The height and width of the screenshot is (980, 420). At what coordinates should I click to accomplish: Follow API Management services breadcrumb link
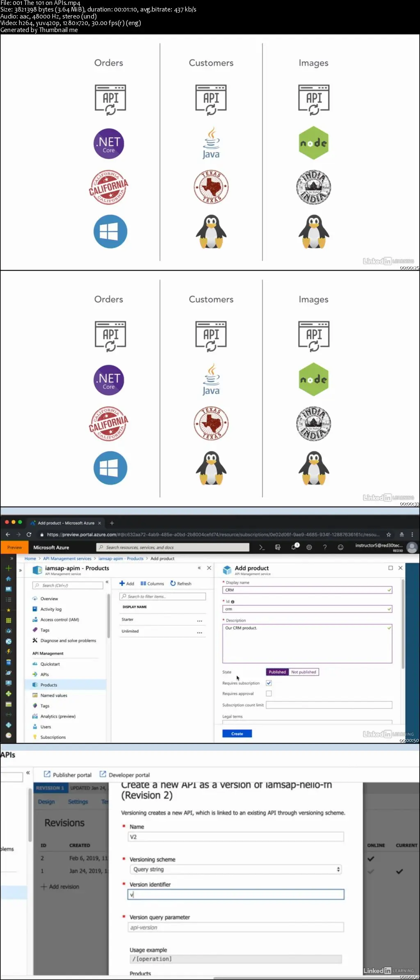[67, 558]
